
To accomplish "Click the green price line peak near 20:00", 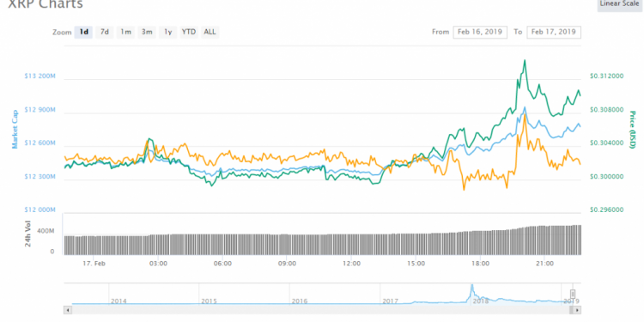I will (525, 61).
